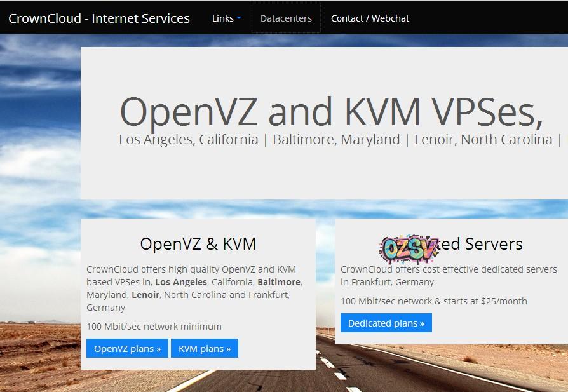Open the KVM plans button
This screenshot has height=392, width=568.
tap(205, 349)
